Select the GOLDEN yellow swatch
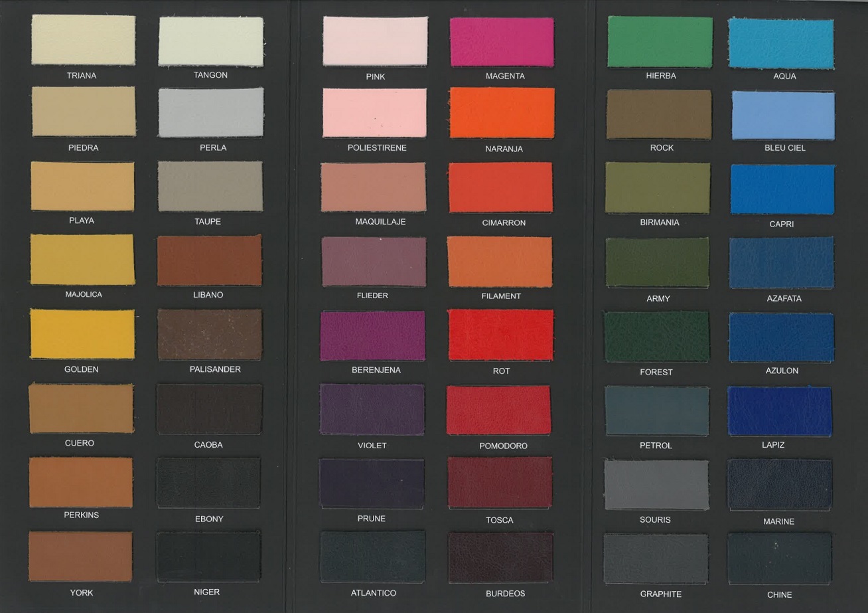Image resolution: width=868 pixels, height=613 pixels. (x=82, y=334)
